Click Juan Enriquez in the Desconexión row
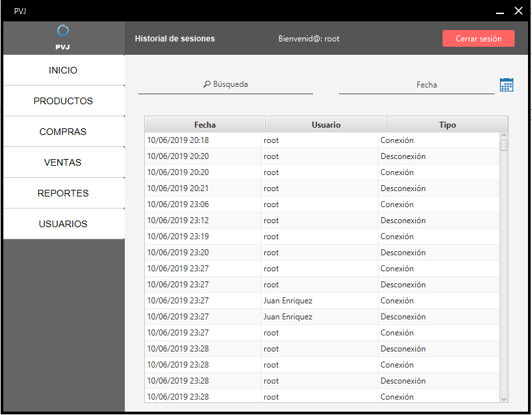532x415 pixels. [x=288, y=317]
